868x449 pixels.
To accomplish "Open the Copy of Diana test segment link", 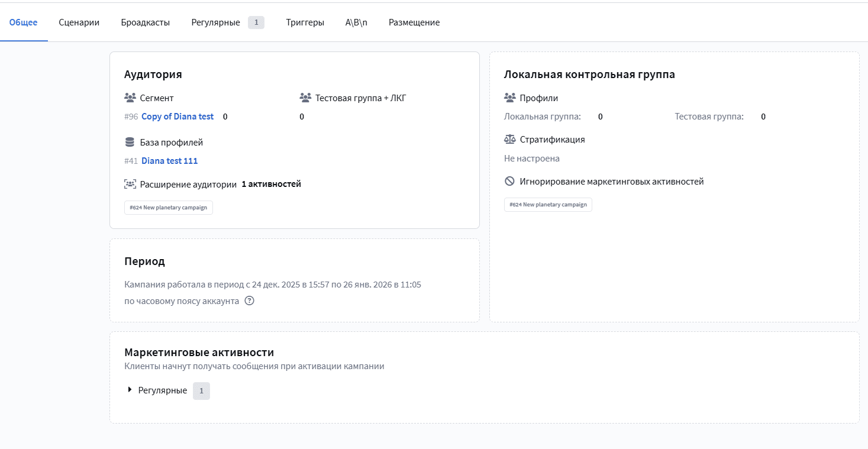I will tap(178, 117).
